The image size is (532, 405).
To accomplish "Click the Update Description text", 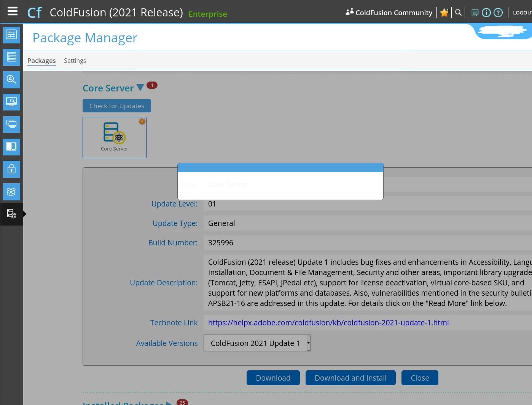I will point(370,283).
